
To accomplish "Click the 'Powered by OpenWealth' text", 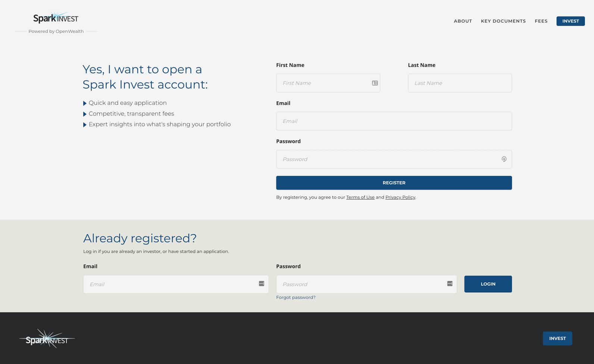I will click(56, 31).
